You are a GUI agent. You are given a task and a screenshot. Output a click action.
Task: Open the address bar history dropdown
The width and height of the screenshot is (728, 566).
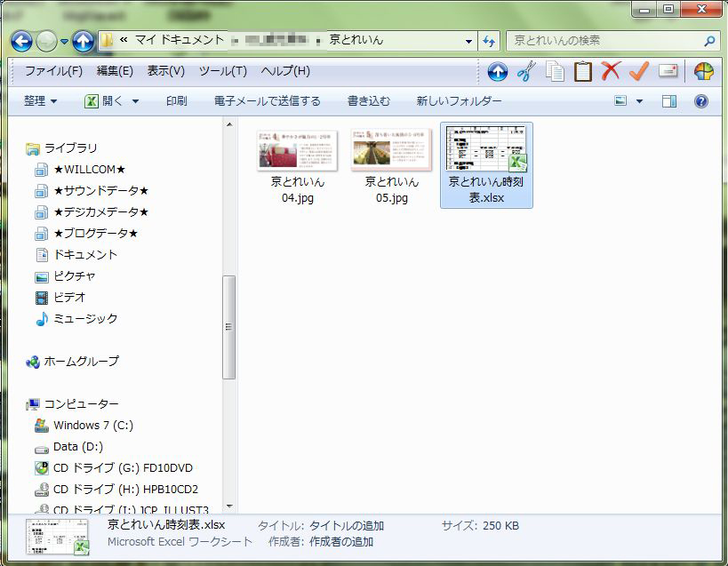point(469,41)
